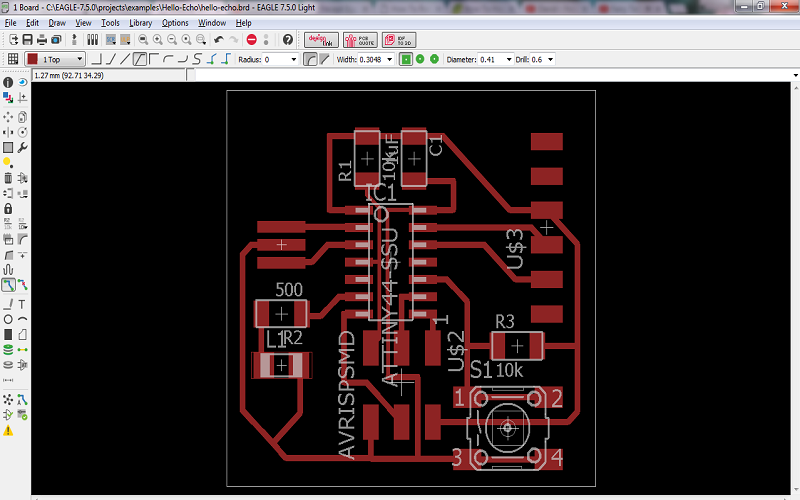This screenshot has width=800, height=500.
Task: Expand the command line history dropdown
Action: 795,76
